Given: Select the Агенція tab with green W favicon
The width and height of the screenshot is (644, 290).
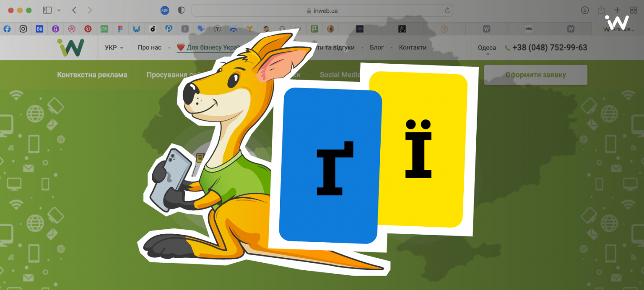Looking at the screenshot, I should click(x=618, y=29).
